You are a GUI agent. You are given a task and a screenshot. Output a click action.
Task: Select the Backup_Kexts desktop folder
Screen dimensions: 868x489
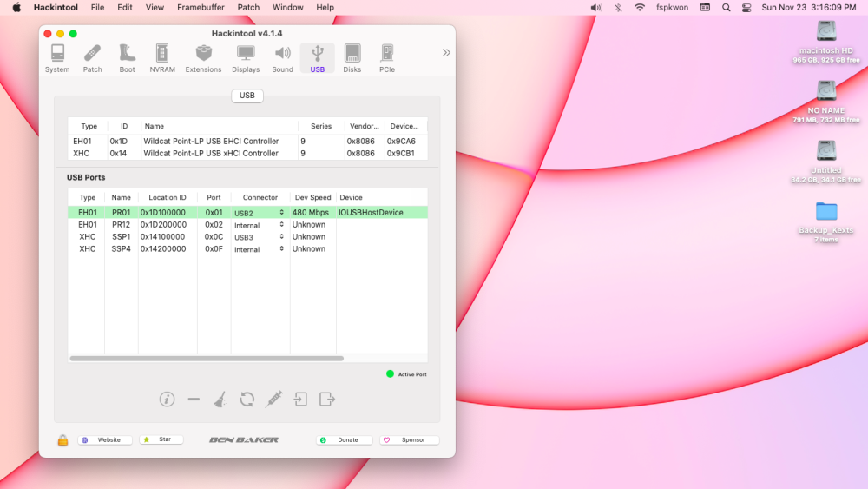826,222
